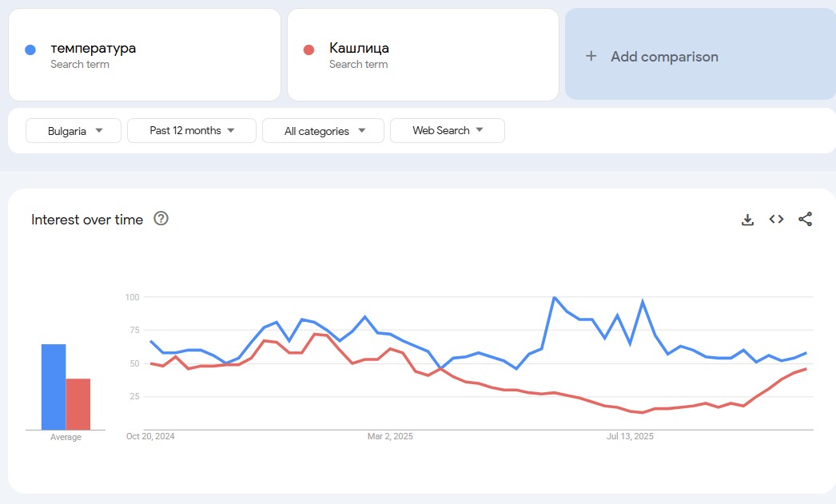Click the plus icon in Add comparison
This screenshot has width=836, height=504.
coord(591,56)
